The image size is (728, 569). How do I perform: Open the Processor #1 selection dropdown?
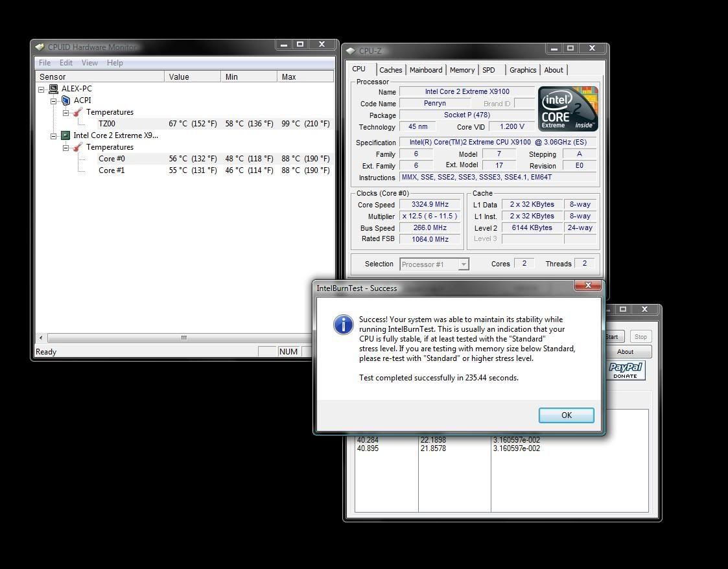click(463, 264)
